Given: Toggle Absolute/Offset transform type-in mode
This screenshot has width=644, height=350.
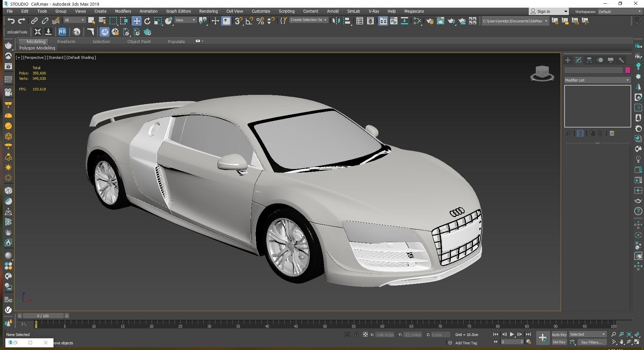Looking at the screenshot, I should [365, 334].
